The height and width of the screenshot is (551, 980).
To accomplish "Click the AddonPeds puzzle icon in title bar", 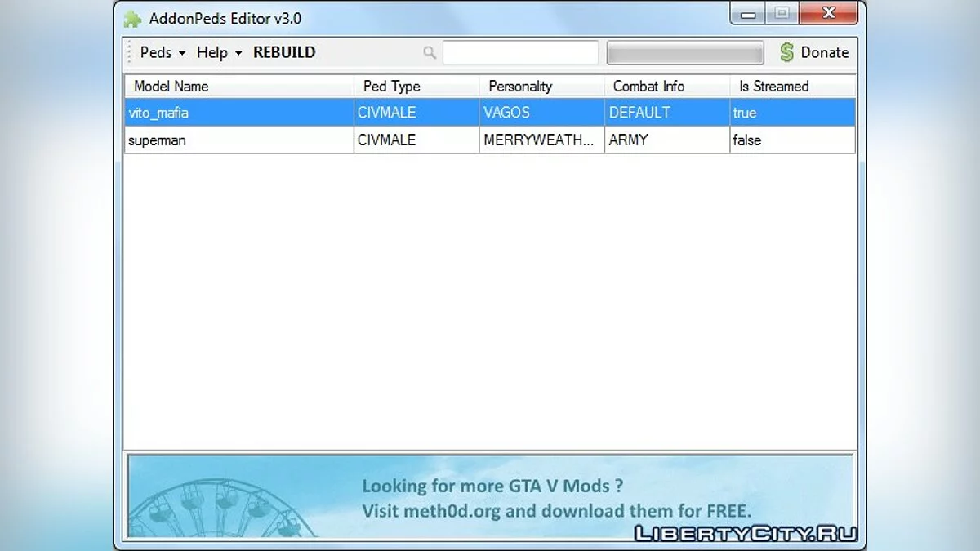I will coord(132,18).
